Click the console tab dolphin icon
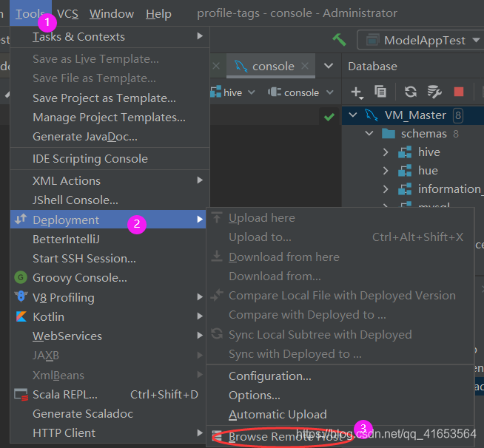The width and height of the screenshot is (484, 448). coord(241,66)
